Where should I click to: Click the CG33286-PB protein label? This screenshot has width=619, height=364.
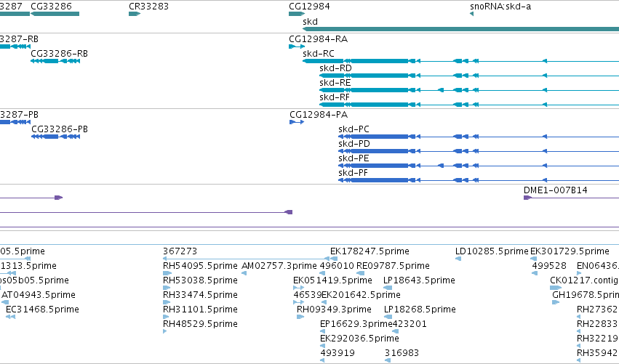point(60,129)
